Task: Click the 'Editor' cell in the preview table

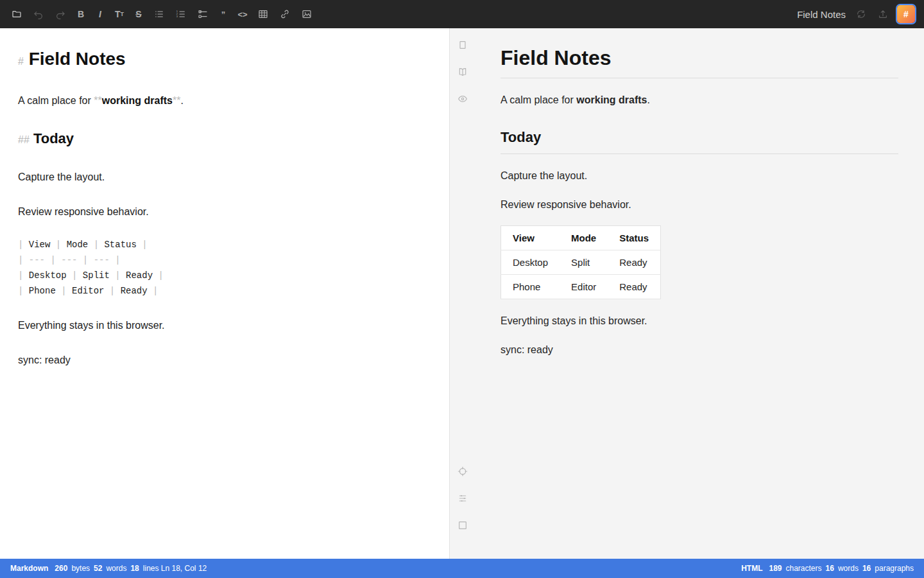Action: (x=583, y=287)
